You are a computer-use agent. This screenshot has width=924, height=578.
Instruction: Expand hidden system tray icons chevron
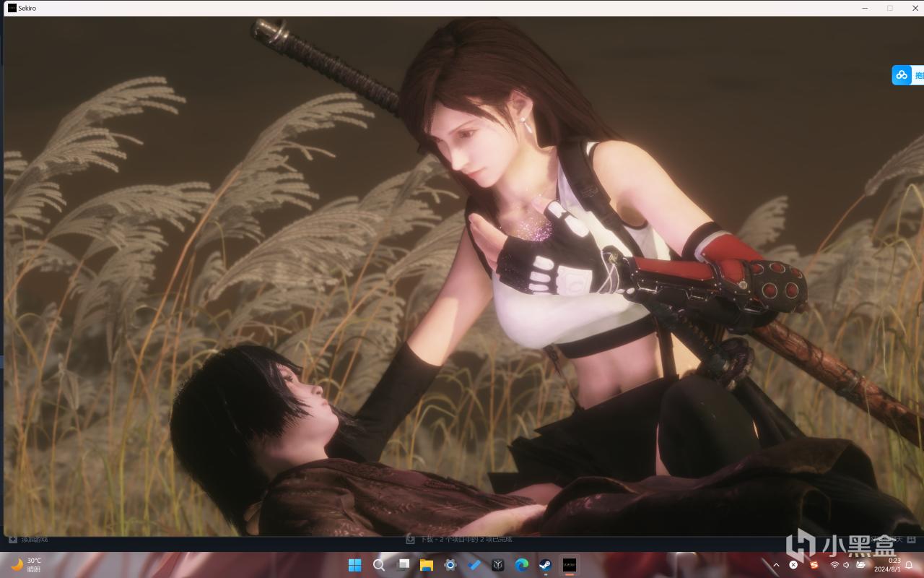(776, 565)
